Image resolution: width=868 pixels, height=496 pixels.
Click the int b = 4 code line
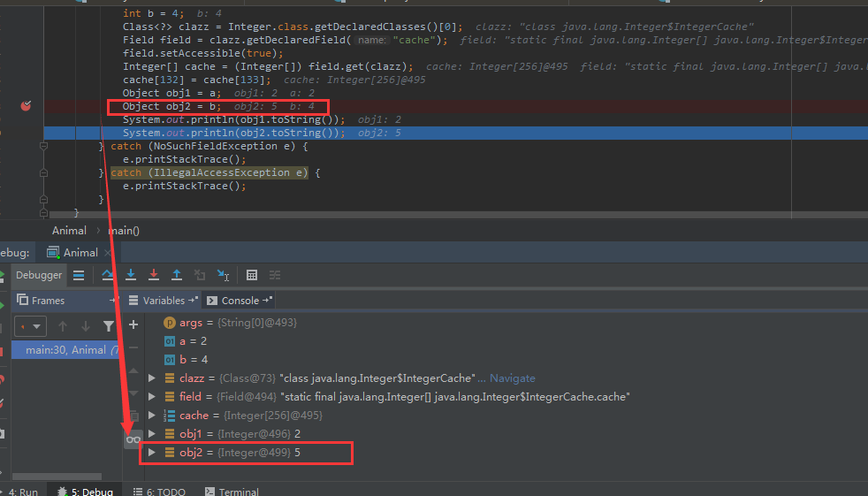coord(153,13)
